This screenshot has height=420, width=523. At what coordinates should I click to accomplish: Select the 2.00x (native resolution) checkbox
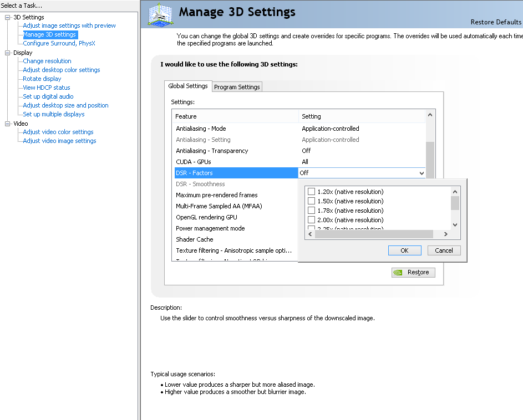[311, 219]
